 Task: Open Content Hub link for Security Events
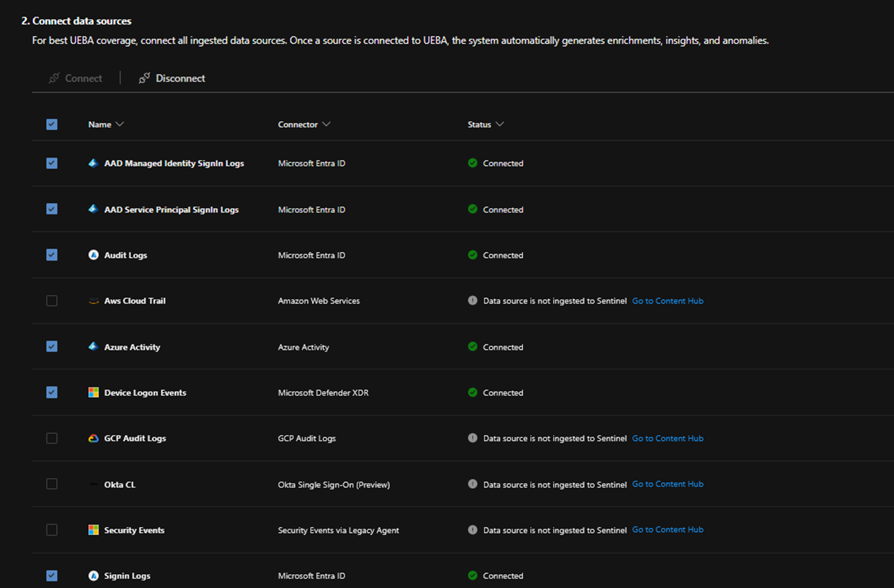point(668,530)
